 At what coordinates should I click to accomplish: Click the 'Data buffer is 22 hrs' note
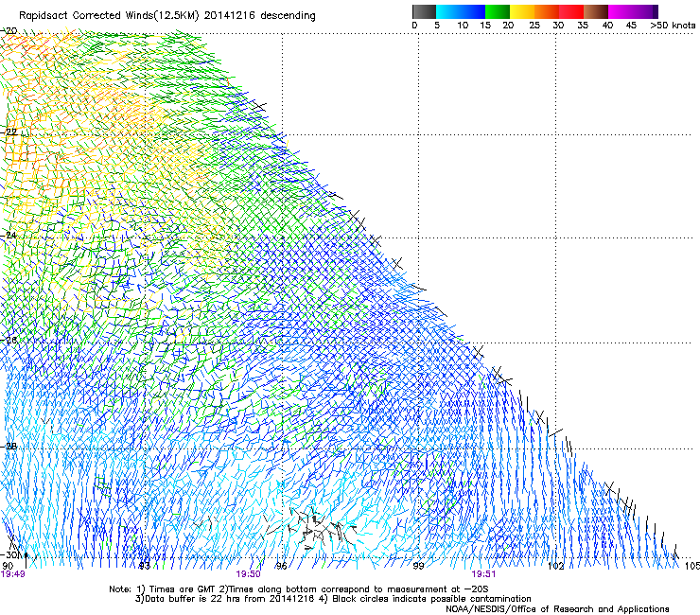tap(226, 599)
